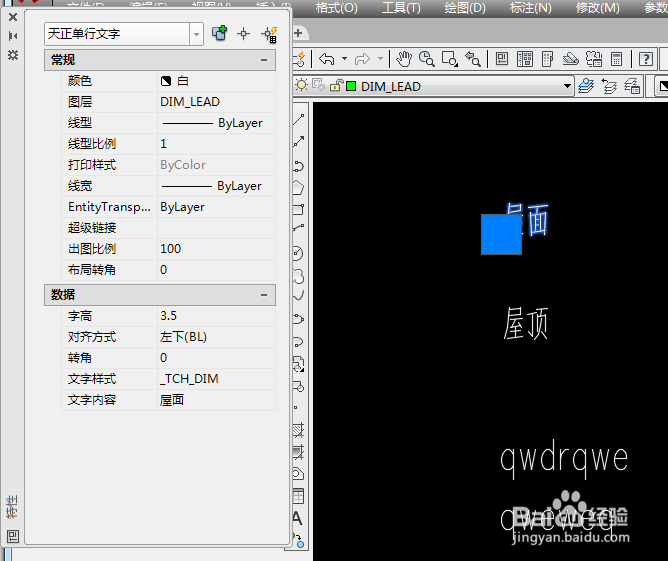
Task: Select the Hatch draw tool
Action: point(299,430)
